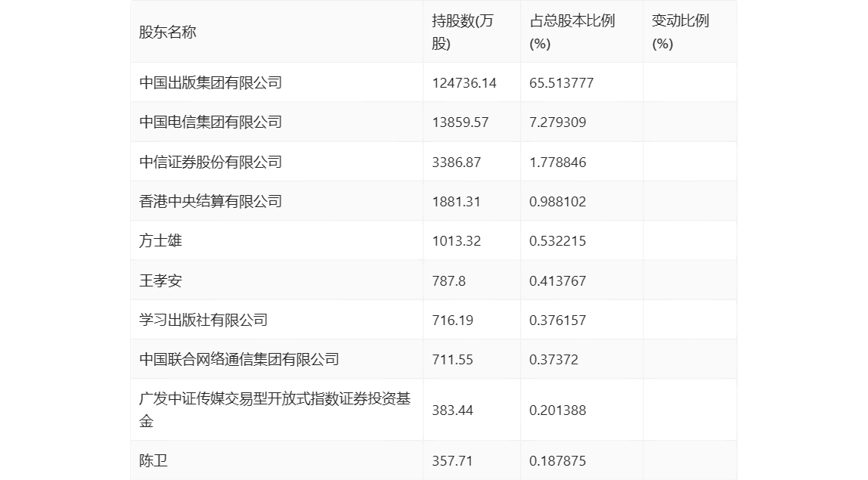The width and height of the screenshot is (868, 480).
Task: Select shareholder name 陈卫
Action: (x=153, y=460)
